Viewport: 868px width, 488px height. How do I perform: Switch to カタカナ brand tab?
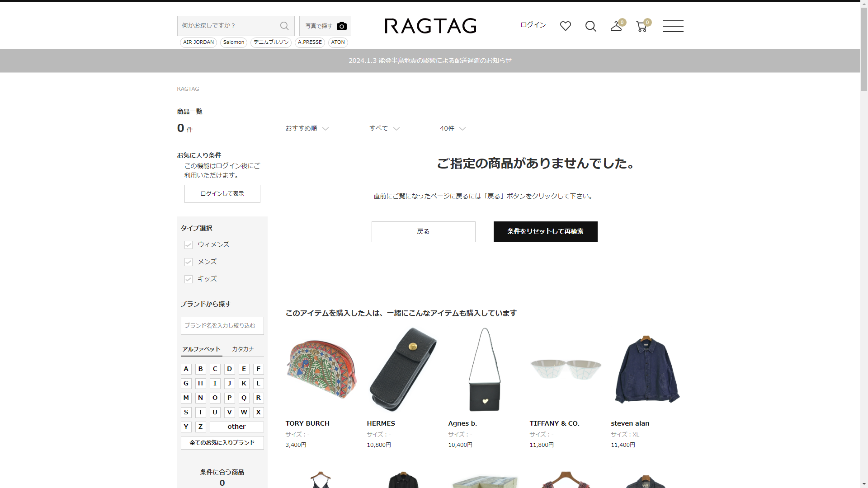tap(243, 349)
